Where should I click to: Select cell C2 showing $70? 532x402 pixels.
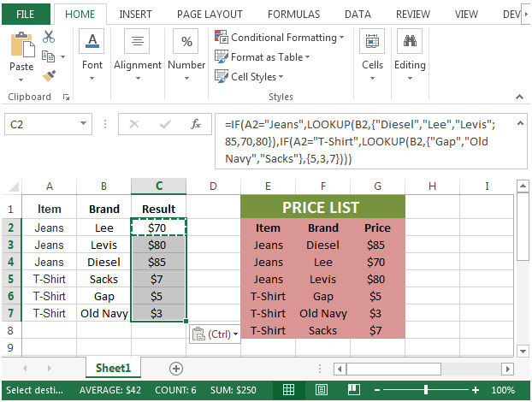click(158, 228)
